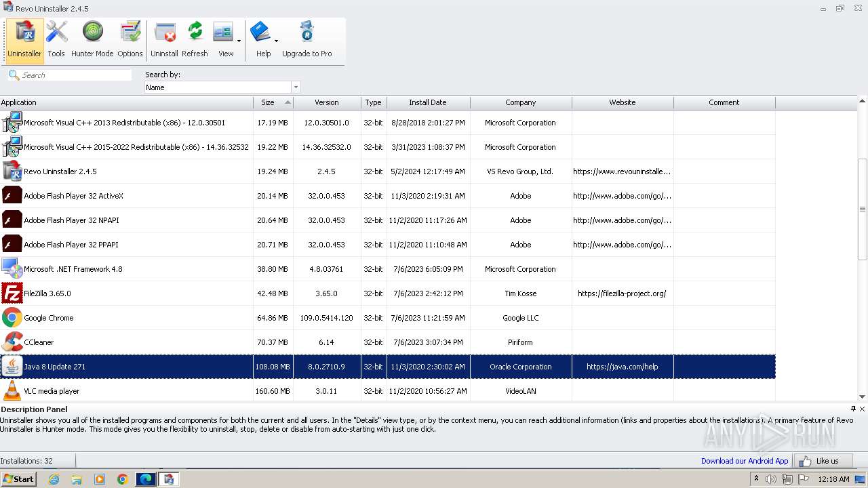Click the Oracle Corporation company cell
The width and height of the screenshot is (868, 488).
521,367
